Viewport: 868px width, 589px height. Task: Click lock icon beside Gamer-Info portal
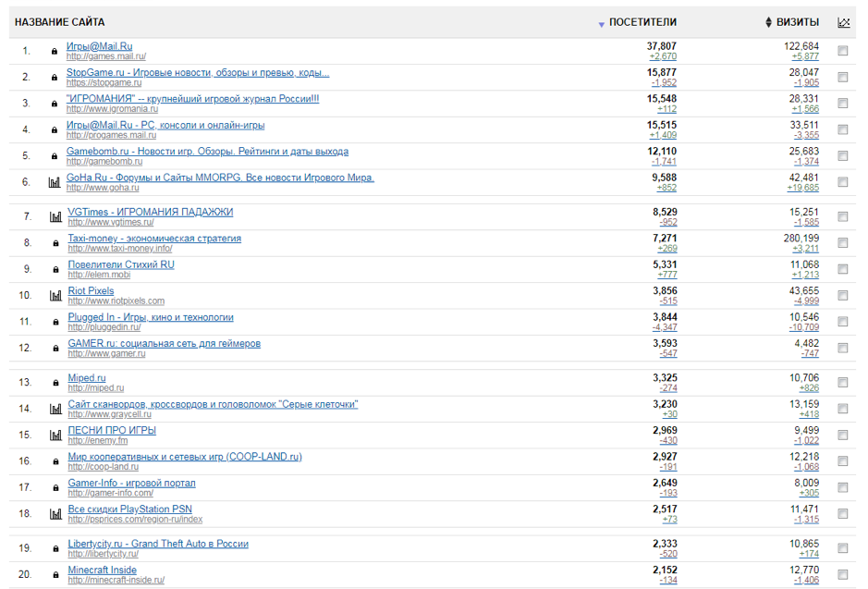(55, 487)
